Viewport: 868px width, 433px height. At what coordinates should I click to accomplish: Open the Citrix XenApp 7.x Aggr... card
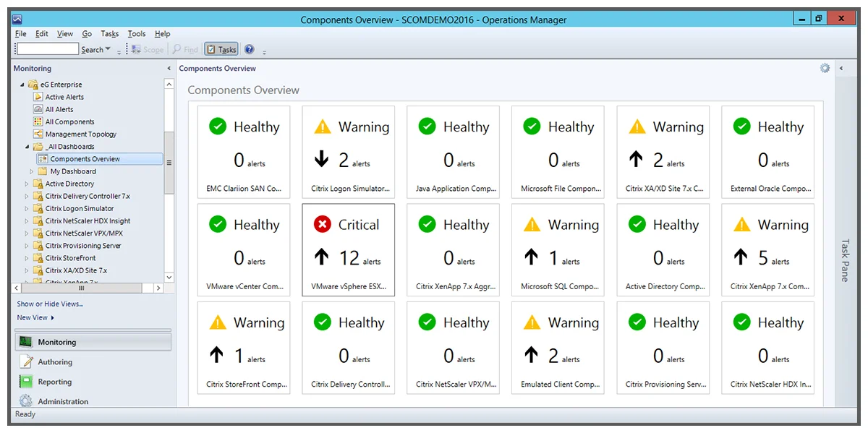(453, 250)
